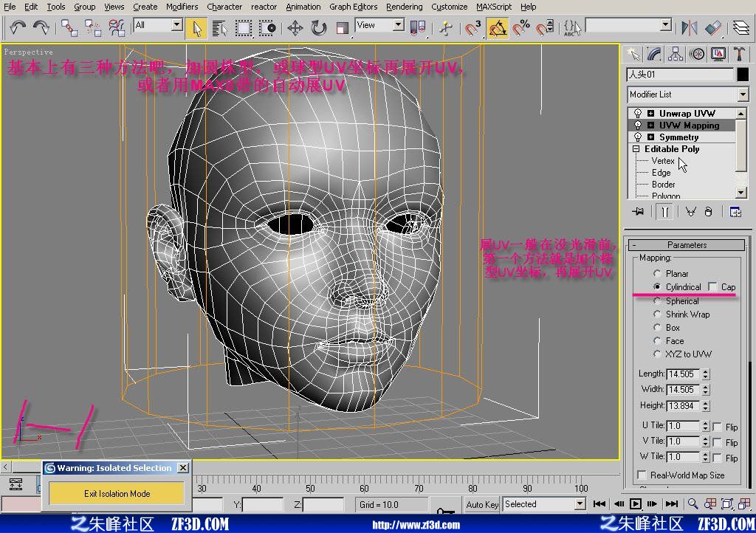Toggle Window/Crossing selection mode
756x533 pixels.
click(267, 28)
